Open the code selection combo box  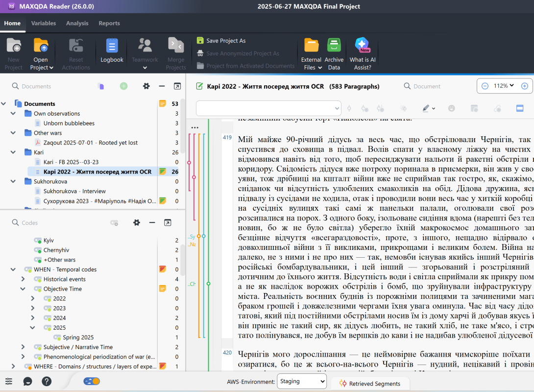268,108
